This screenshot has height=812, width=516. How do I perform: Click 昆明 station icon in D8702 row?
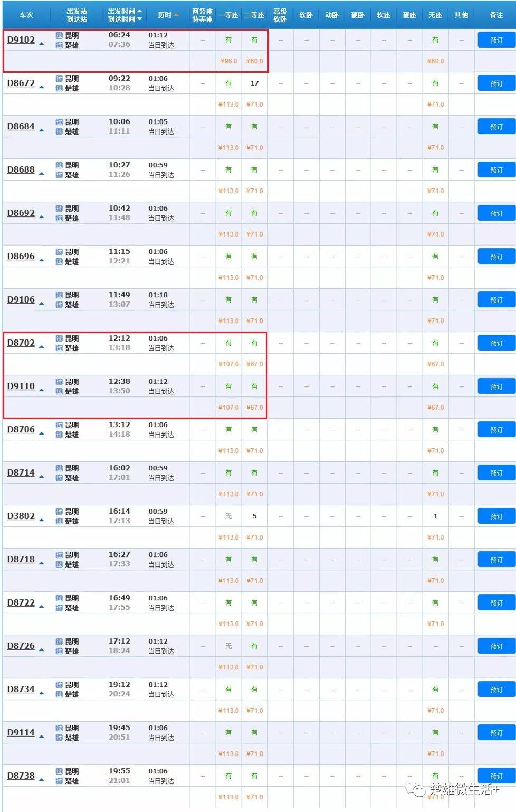[x=59, y=338]
